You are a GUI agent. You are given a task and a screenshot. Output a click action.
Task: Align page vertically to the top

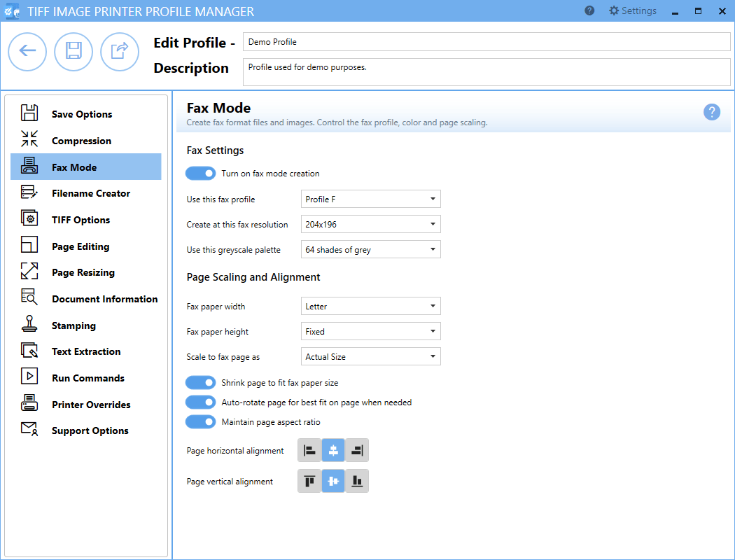click(309, 482)
